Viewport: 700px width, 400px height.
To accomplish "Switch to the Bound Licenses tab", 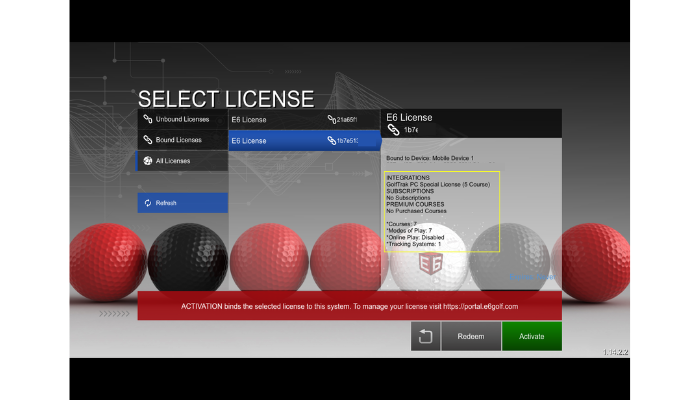I will point(183,140).
